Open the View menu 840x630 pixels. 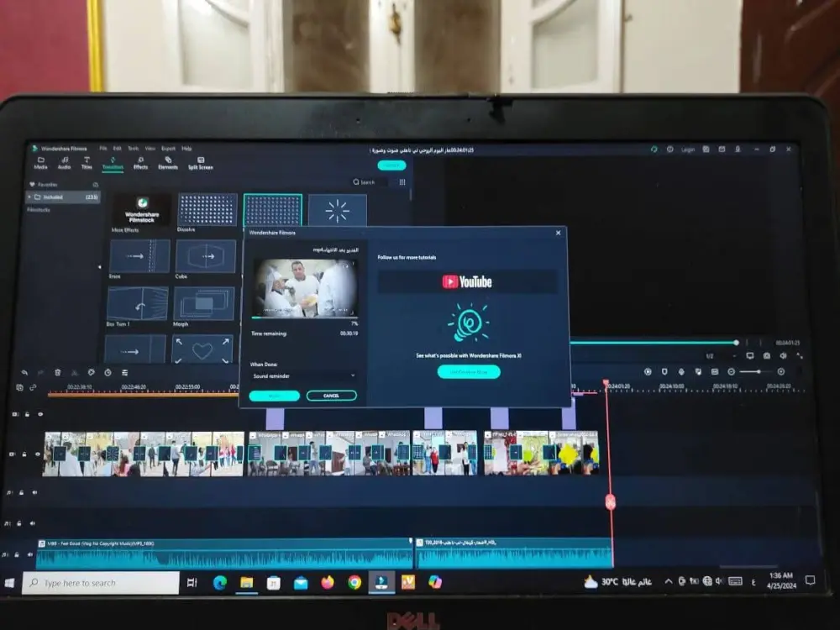coord(150,149)
